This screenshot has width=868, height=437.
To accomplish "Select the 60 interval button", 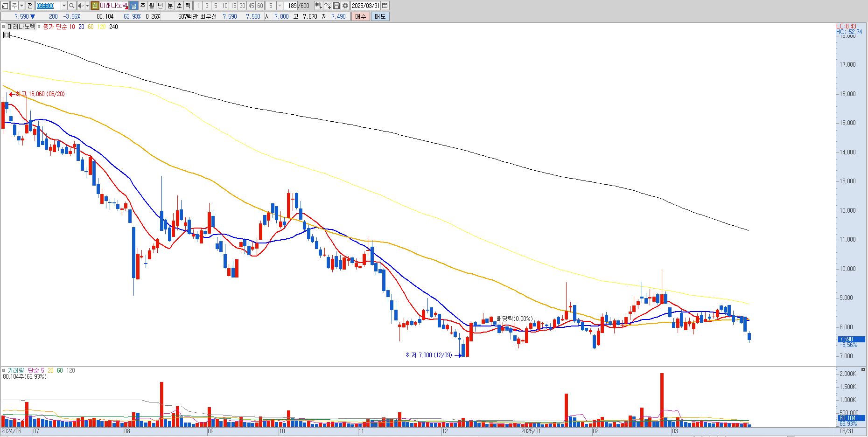I will [260, 6].
